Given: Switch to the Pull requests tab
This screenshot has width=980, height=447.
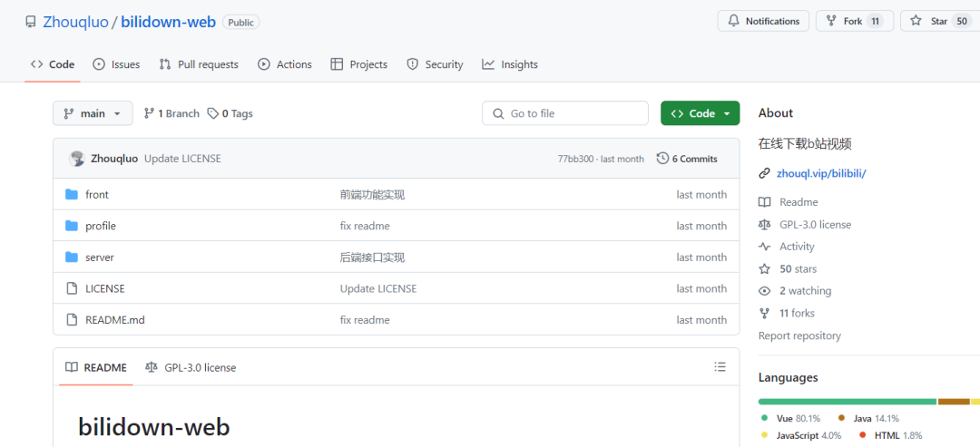Looking at the screenshot, I should [x=199, y=64].
